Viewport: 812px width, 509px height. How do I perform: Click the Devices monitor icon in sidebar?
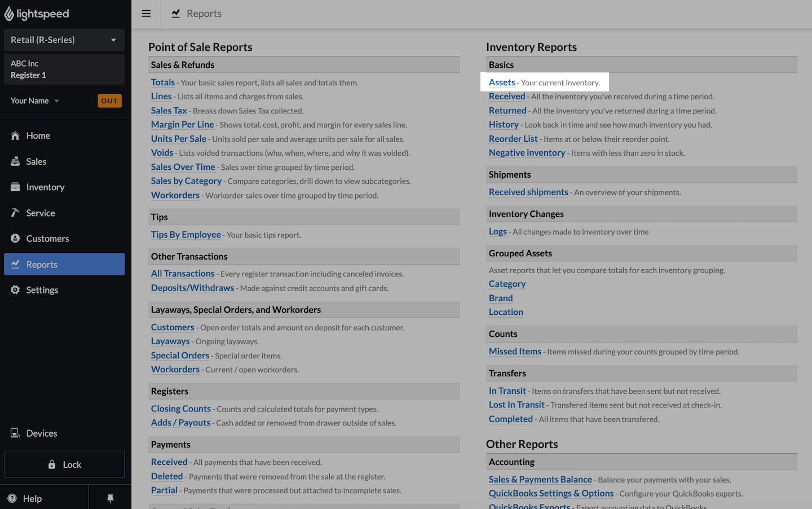click(15, 433)
